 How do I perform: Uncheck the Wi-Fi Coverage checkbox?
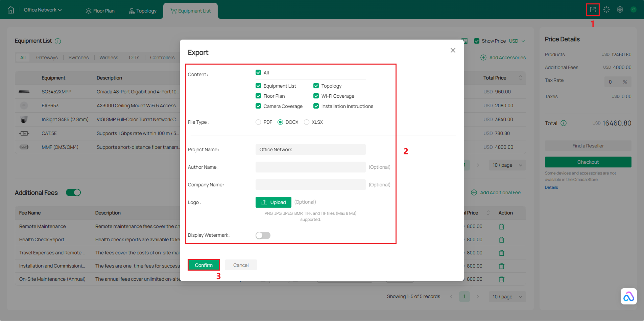pos(316,96)
